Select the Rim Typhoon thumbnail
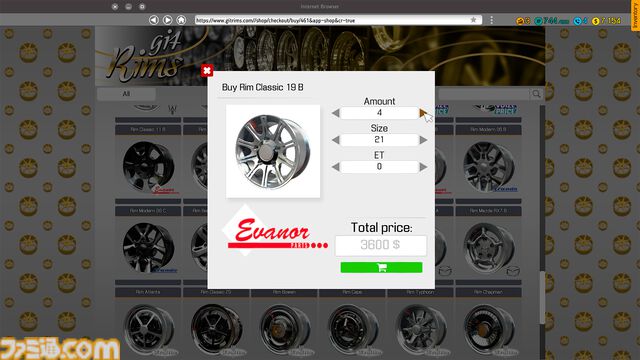This screenshot has height=360, width=640. click(x=420, y=329)
